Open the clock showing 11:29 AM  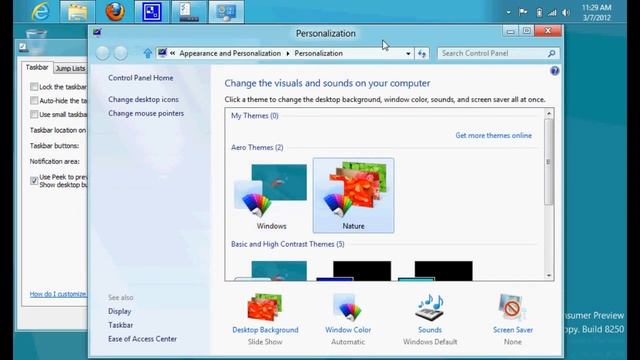[596, 12]
